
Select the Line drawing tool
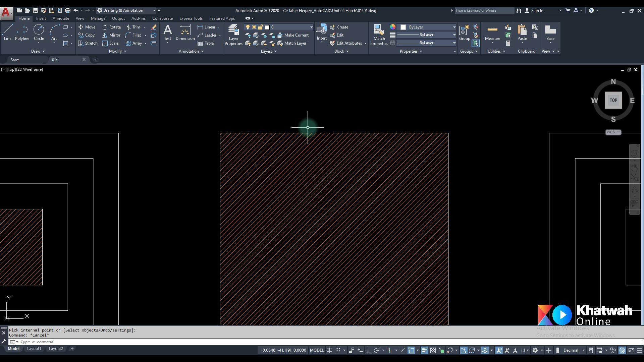click(x=7, y=33)
